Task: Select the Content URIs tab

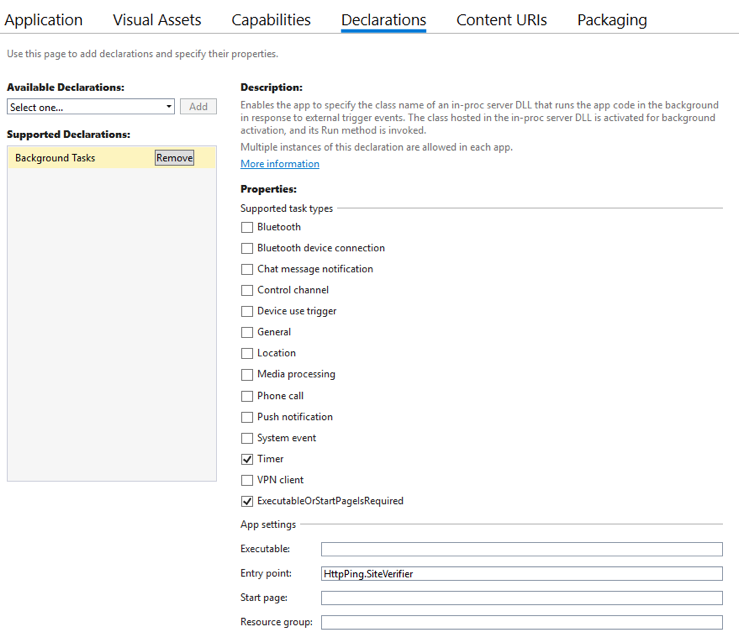Action: click(501, 20)
